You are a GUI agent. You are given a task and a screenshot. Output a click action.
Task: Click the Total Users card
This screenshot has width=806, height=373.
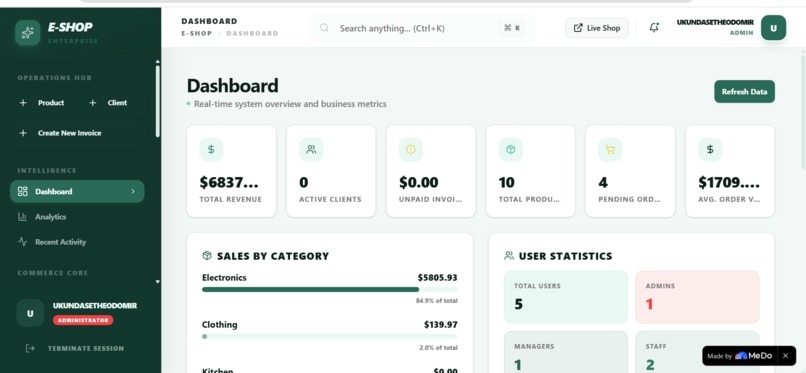565,297
